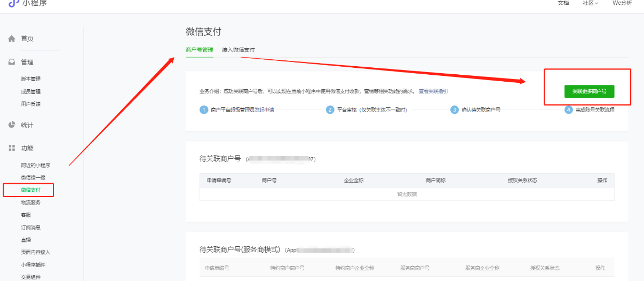Expand the 社区 dropdown in top bar
The image size is (644, 281).
click(590, 3)
